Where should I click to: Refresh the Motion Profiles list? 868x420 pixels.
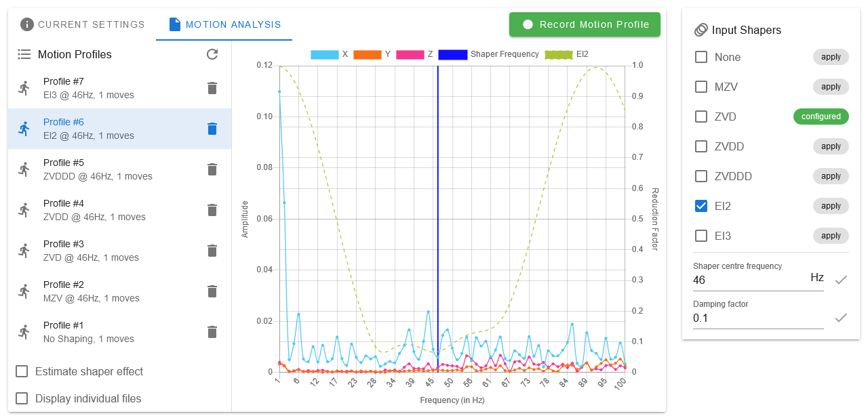(212, 54)
